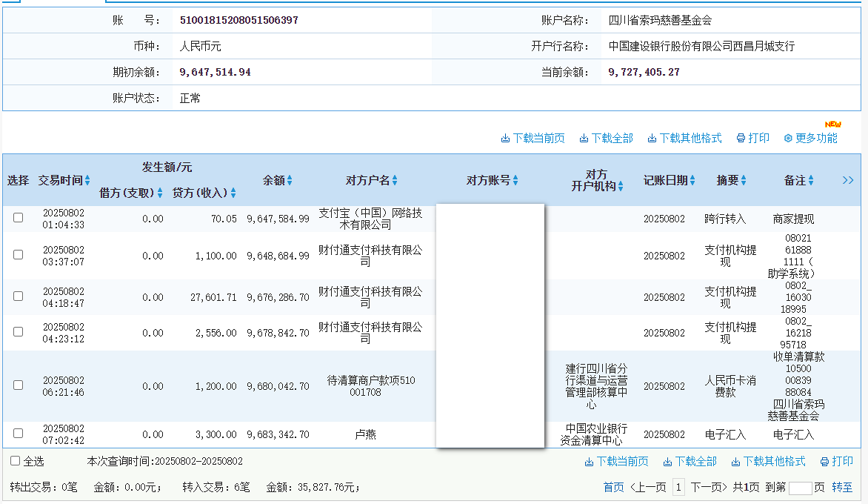
Task: Sort by 记账日期 column arrows
Action: [x=692, y=180]
